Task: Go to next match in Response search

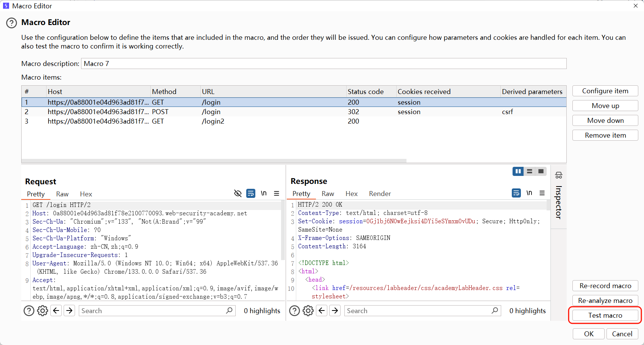Action: (335, 311)
